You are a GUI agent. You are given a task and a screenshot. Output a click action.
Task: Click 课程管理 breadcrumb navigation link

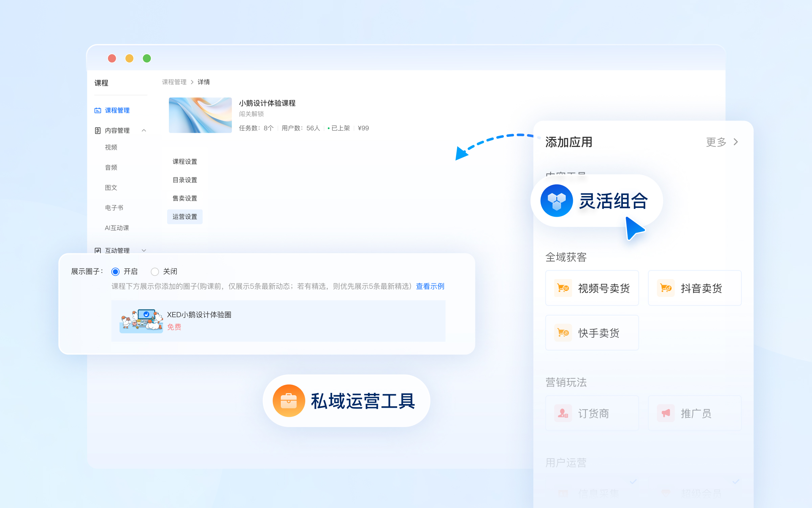[x=174, y=82]
